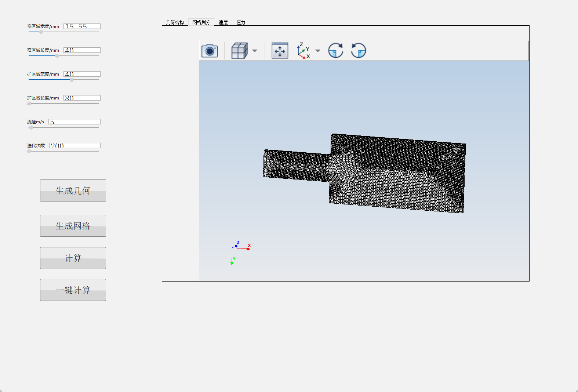The width and height of the screenshot is (578, 392).
Task: Select the 网格划分 tab
Action: pyautogui.click(x=201, y=22)
